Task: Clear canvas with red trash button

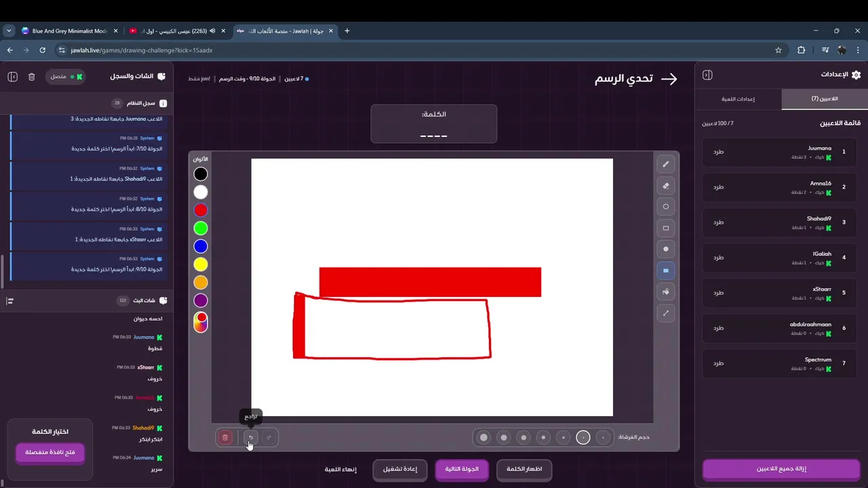Action: tap(225, 438)
